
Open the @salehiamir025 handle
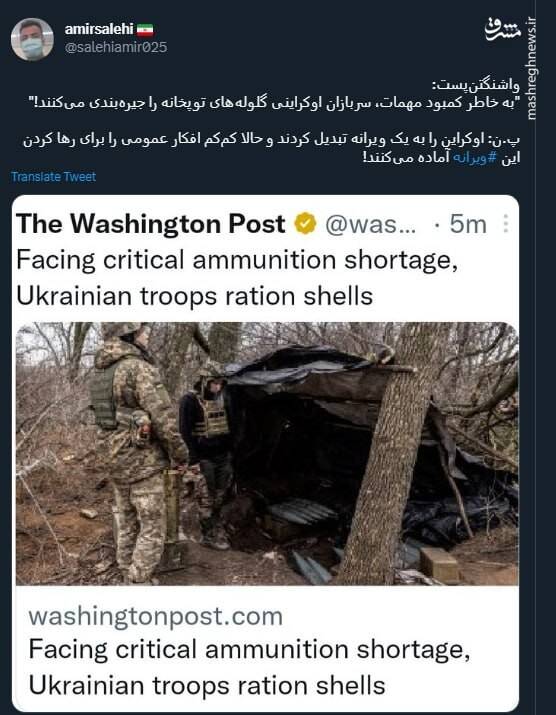tap(116, 47)
